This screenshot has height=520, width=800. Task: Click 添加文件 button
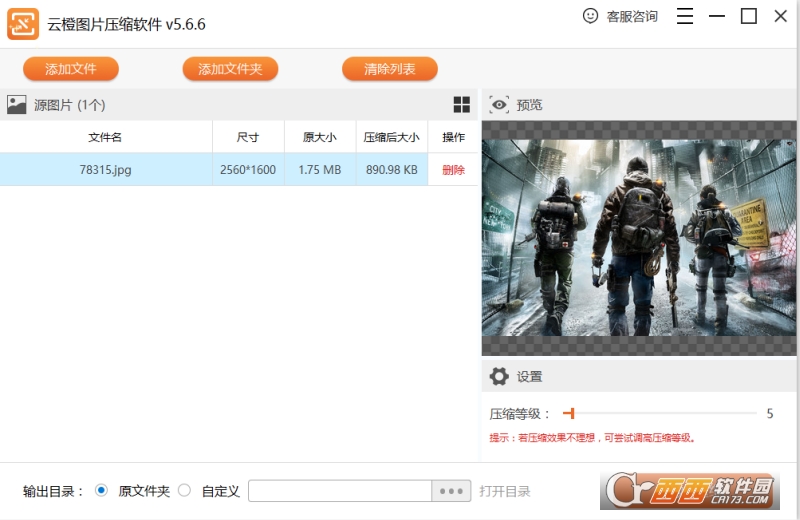click(x=71, y=69)
